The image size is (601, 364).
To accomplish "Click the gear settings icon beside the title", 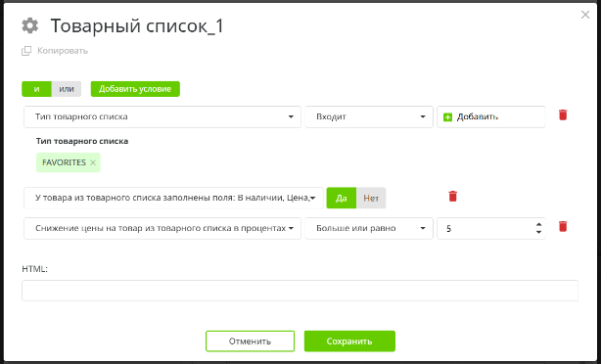I will point(30,25).
